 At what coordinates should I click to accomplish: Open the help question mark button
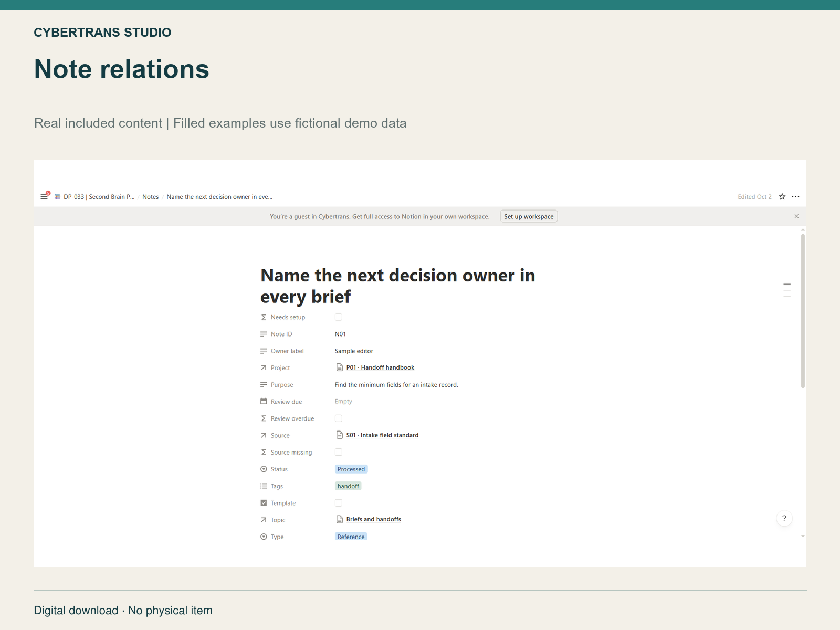pyautogui.click(x=784, y=518)
